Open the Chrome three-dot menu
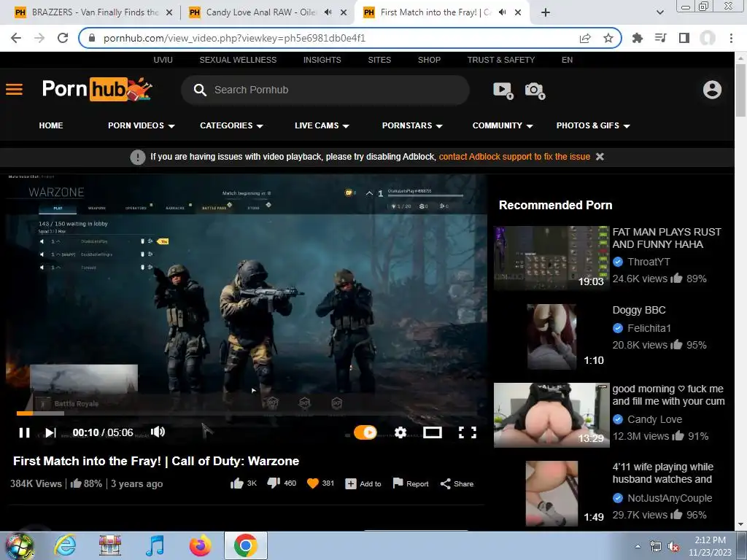 pyautogui.click(x=731, y=38)
